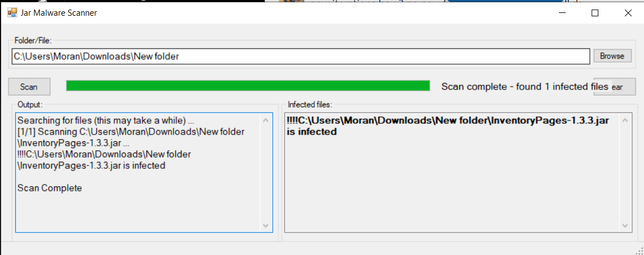Select the infected InventoryPages-1.3.3.jar entry in Infected files
644x255 pixels.
[x=448, y=126]
